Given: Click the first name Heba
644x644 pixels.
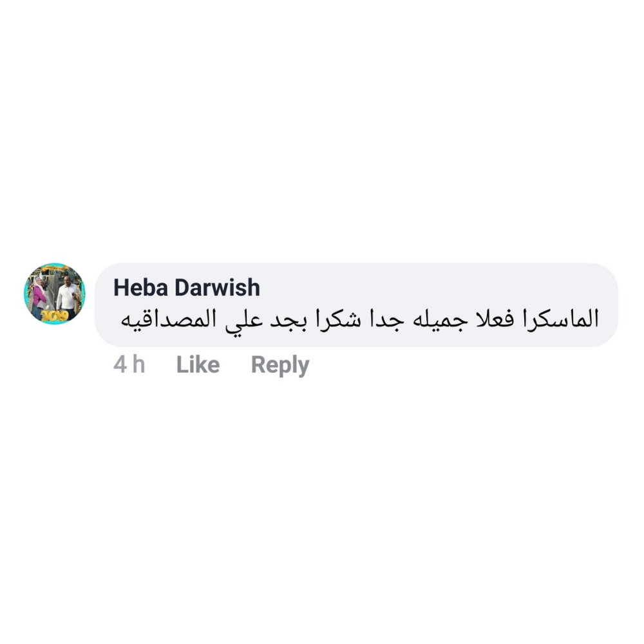Looking at the screenshot, I should 141,287.
